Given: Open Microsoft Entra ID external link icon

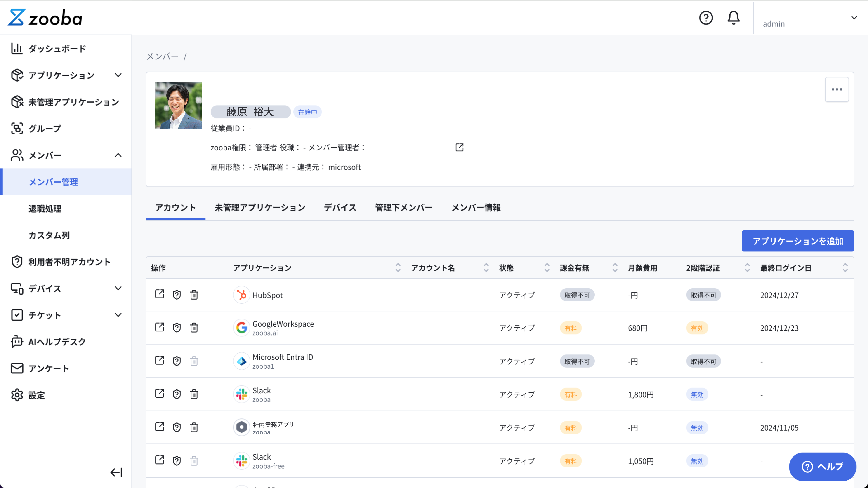Looking at the screenshot, I should tap(159, 360).
